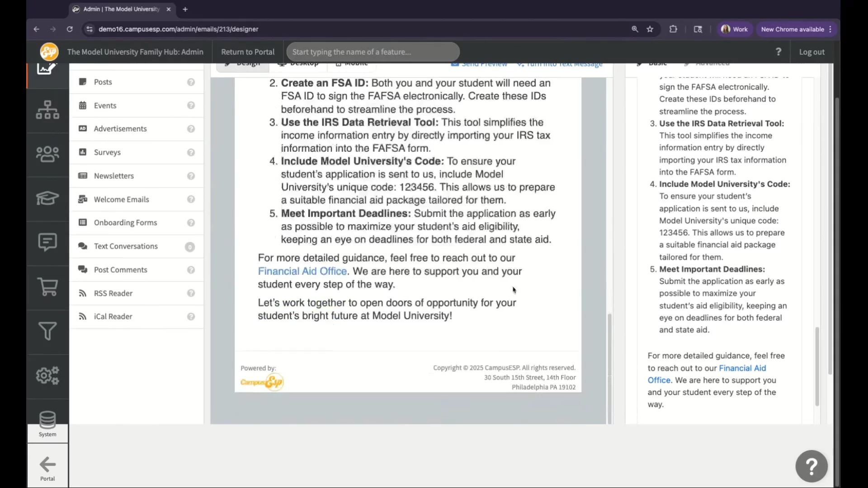Viewport: 868px width, 488px height.
Task: Open Text Conversations menu item
Action: pyautogui.click(x=126, y=246)
